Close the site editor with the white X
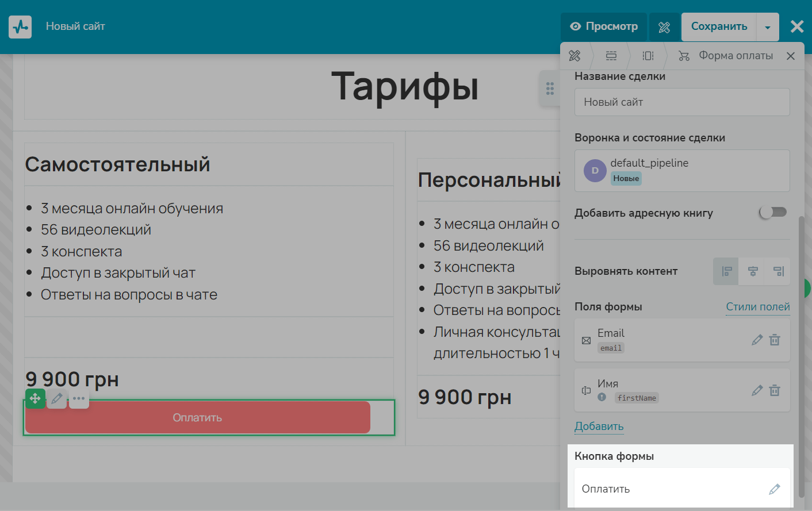Screen dimensions: 812x511 [x=797, y=26]
